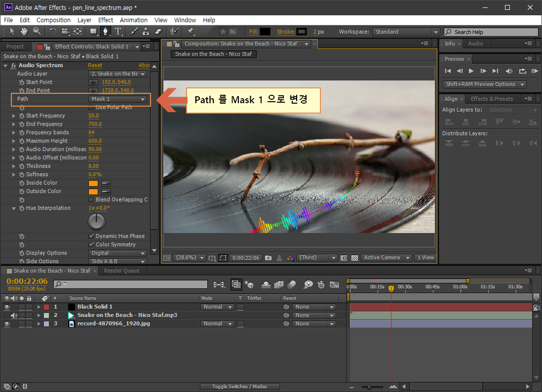Screen dimensions: 542x392
Task: Uncheck Color Symmetry
Action: pos(91,245)
